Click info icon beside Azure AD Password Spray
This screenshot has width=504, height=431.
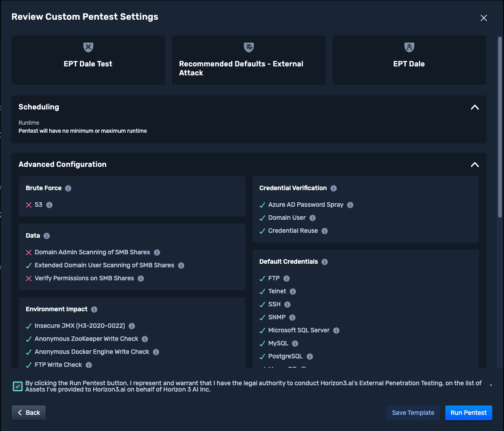pyautogui.click(x=350, y=205)
